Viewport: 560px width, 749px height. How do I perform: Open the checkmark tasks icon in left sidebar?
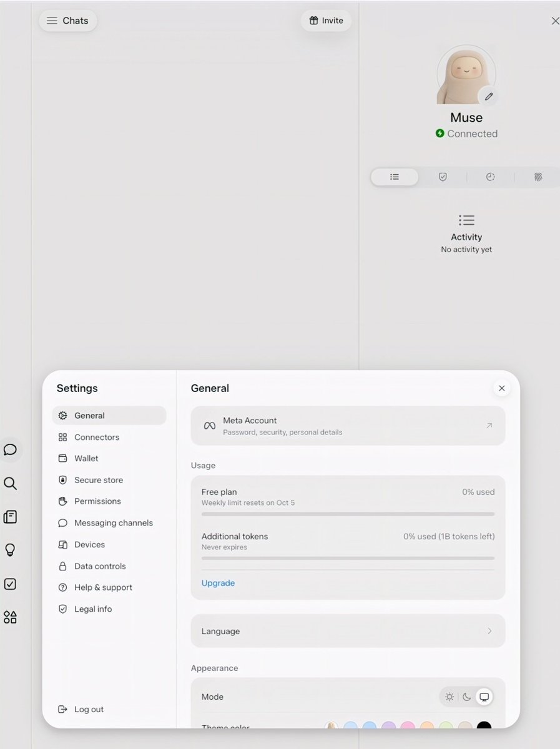10,584
